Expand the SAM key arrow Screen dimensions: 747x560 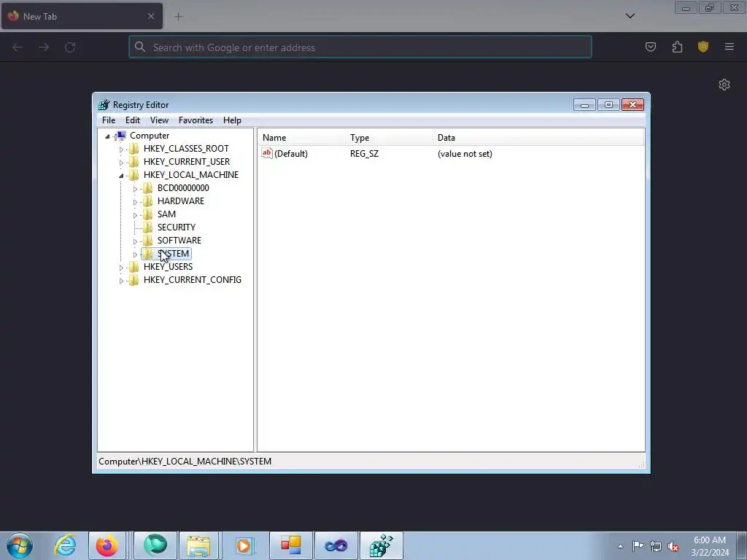[x=135, y=215]
